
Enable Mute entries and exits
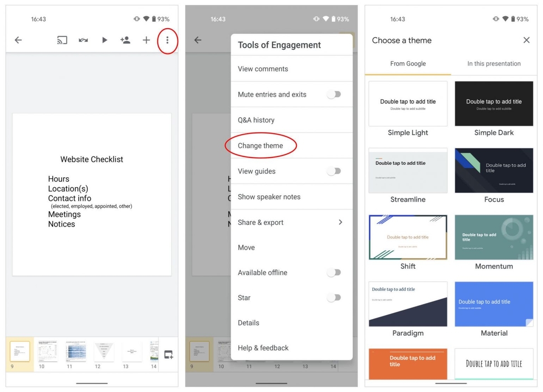point(334,94)
